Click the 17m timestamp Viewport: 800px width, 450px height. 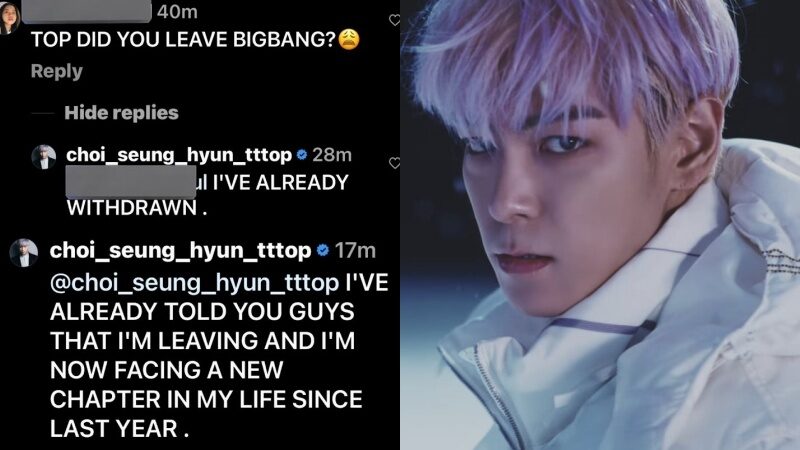355,251
